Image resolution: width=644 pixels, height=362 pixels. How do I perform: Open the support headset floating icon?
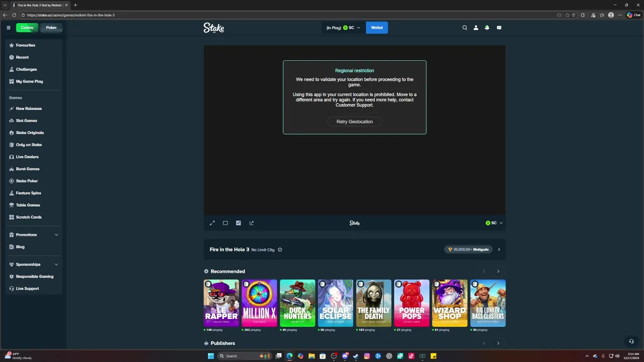[631, 341]
